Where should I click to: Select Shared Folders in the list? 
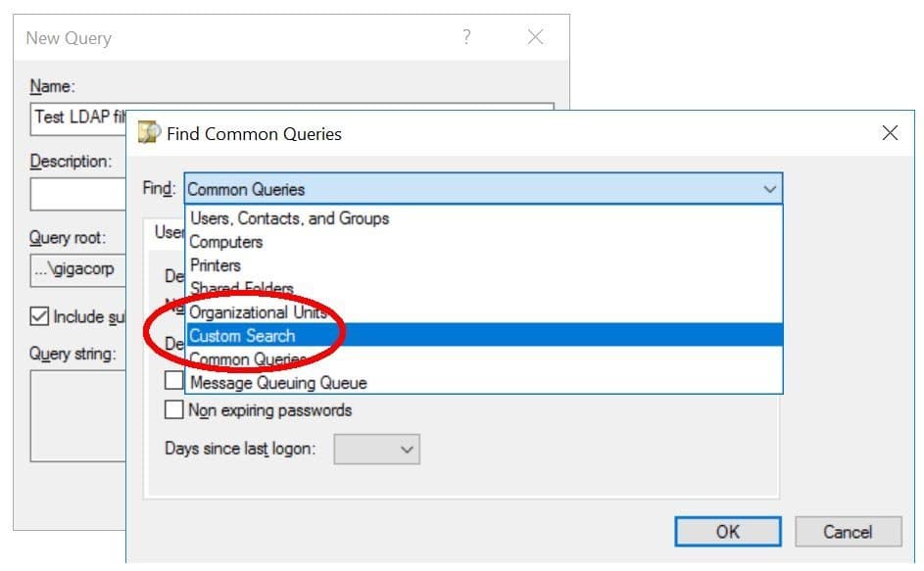pyautogui.click(x=484, y=288)
